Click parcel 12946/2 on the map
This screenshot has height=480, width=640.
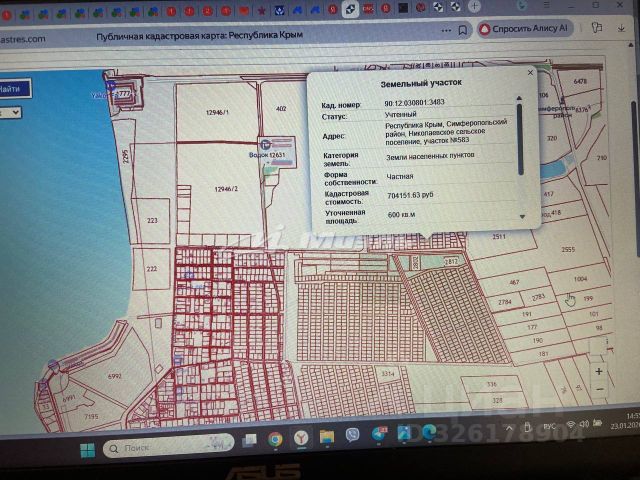click(226, 189)
